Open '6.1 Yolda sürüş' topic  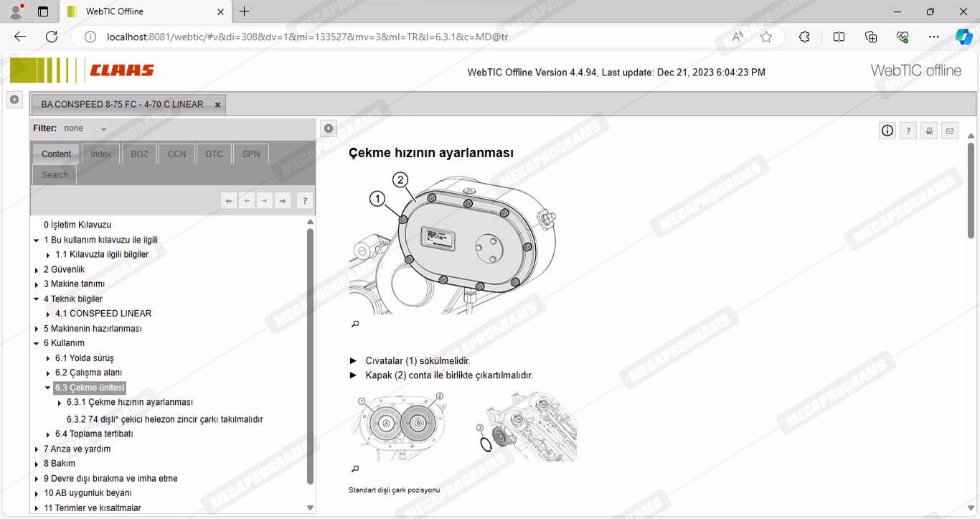[85, 358]
